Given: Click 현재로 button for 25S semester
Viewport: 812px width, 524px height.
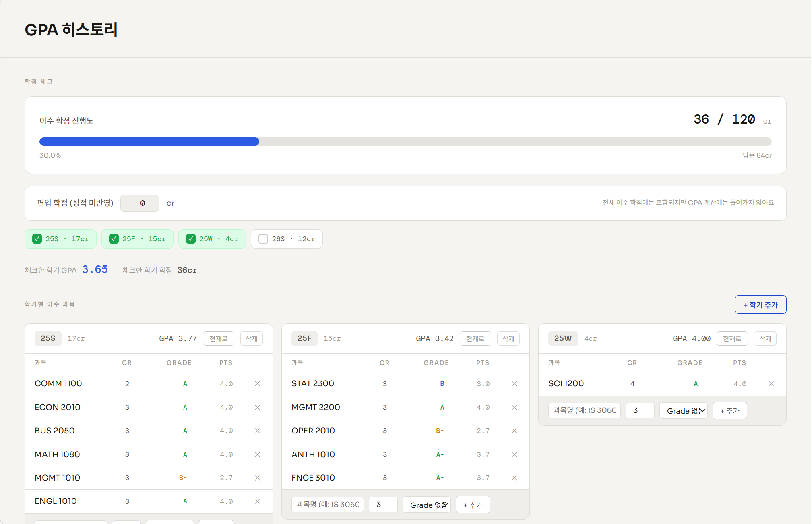Looking at the screenshot, I should pyautogui.click(x=219, y=339).
